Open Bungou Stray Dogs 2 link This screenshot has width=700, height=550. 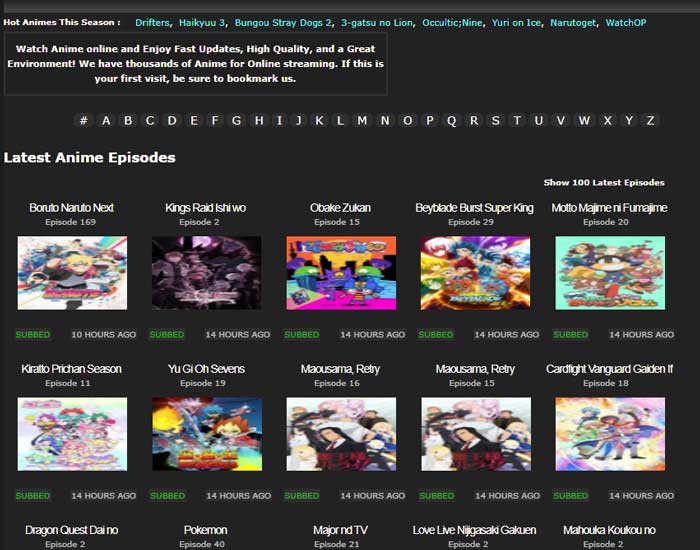click(283, 23)
